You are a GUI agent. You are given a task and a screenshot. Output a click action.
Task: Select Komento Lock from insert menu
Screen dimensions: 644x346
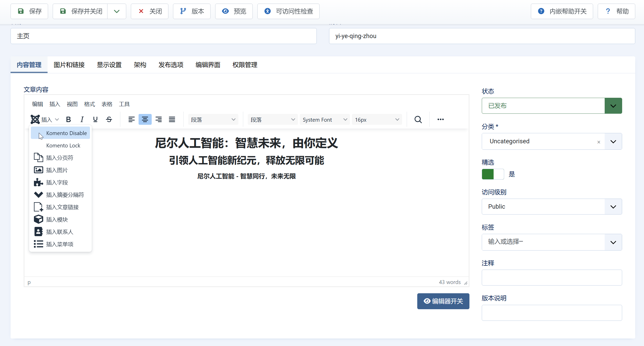[63, 146]
